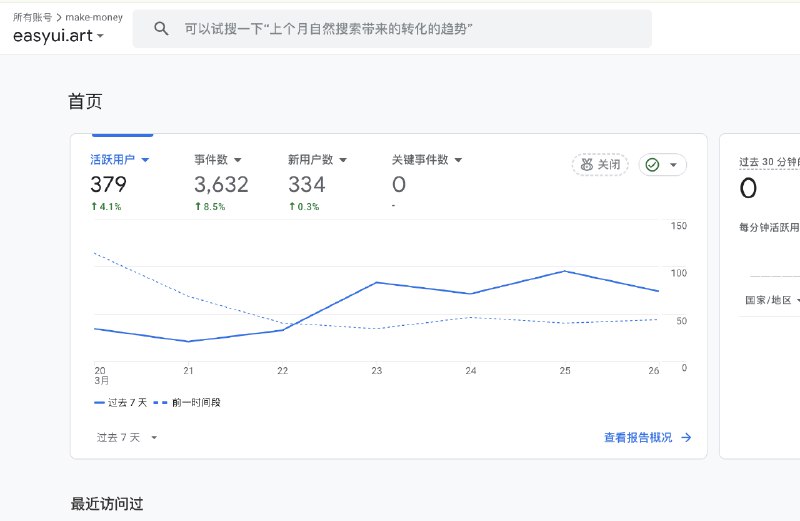Viewport: 800px width, 521px height.
Task: Click the 首页 page heading
Action: pos(85,101)
